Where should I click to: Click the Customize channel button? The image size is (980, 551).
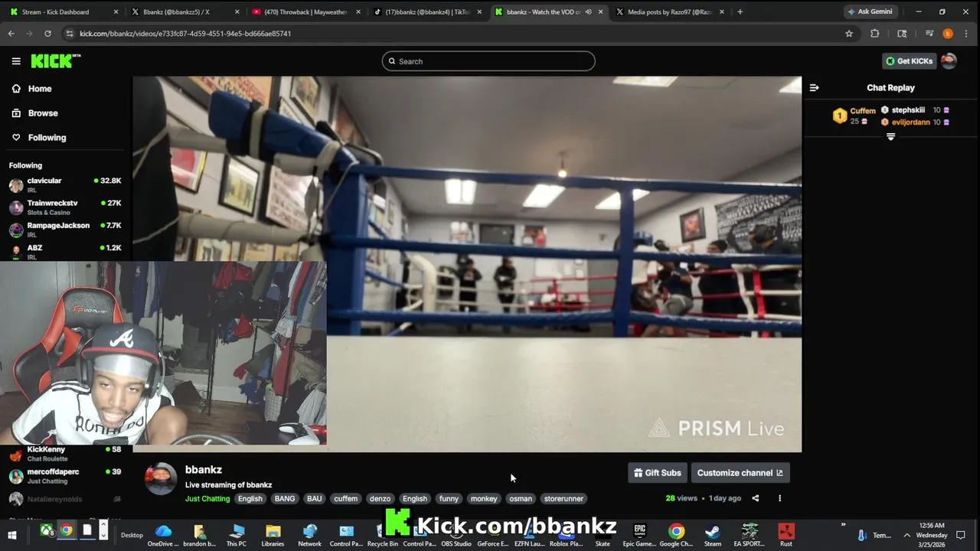coord(740,473)
